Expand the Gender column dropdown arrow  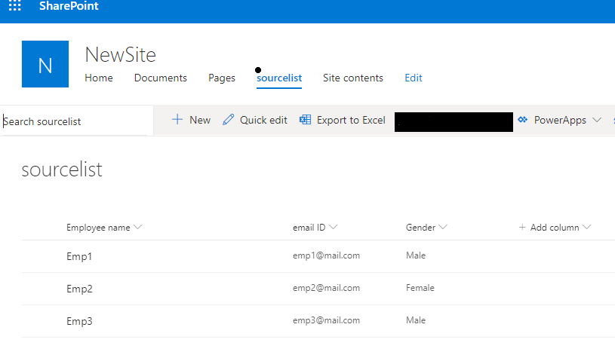click(x=443, y=227)
